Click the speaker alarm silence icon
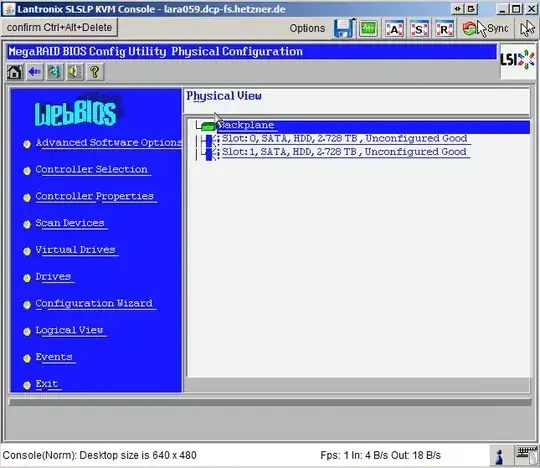The height and width of the screenshot is (468, 540). [x=75, y=72]
